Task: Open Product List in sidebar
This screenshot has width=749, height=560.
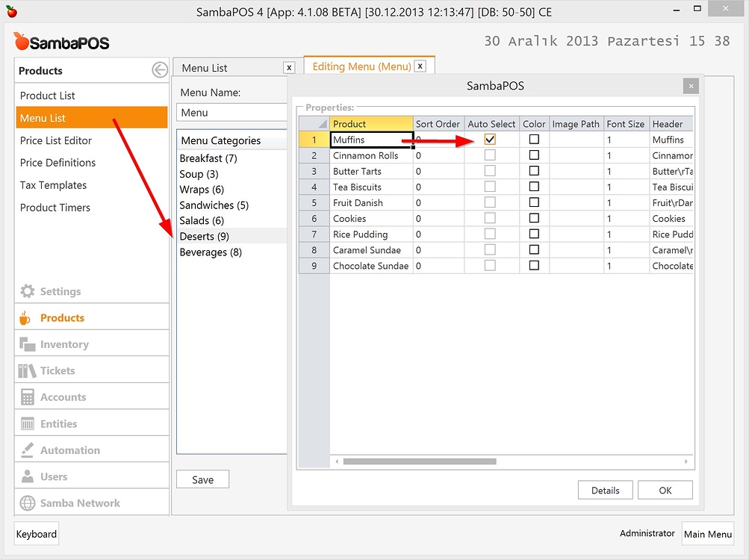Action: tap(92, 96)
